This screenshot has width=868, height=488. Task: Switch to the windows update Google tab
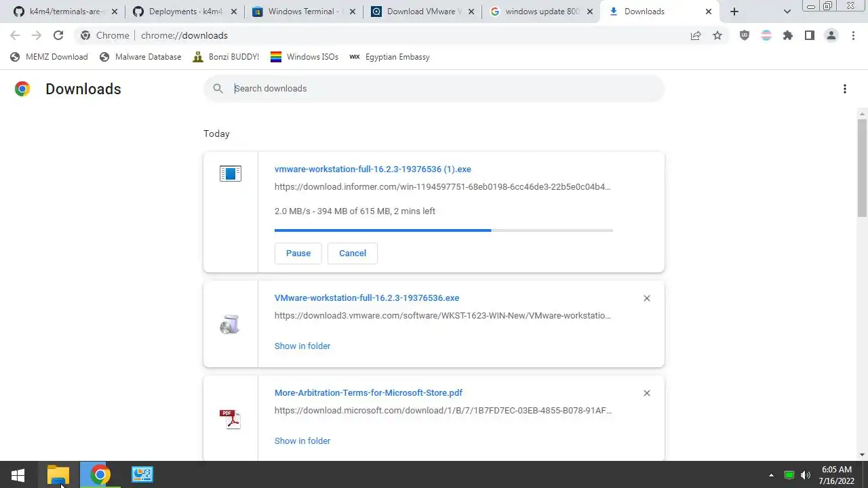tap(541, 12)
